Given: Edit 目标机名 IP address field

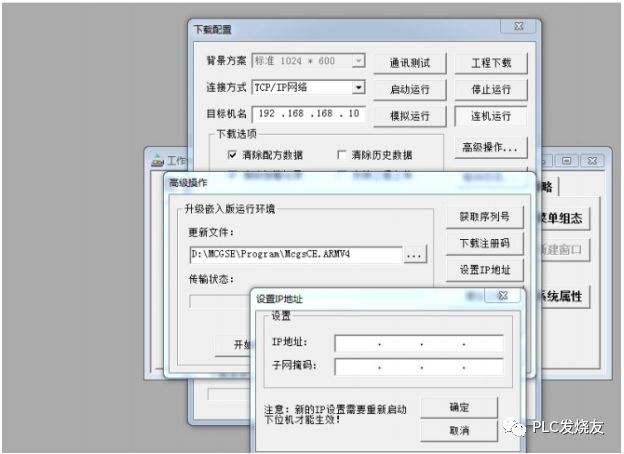Looking at the screenshot, I should point(308,114).
